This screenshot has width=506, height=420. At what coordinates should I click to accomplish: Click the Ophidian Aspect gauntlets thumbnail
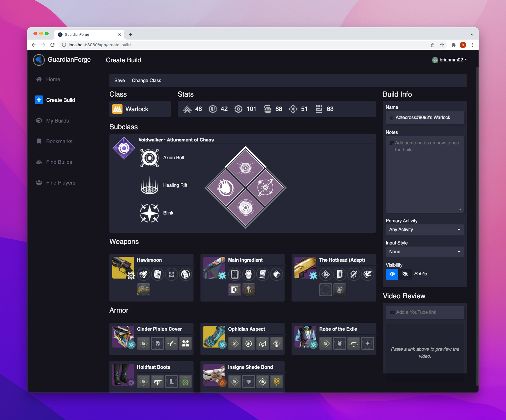214,337
